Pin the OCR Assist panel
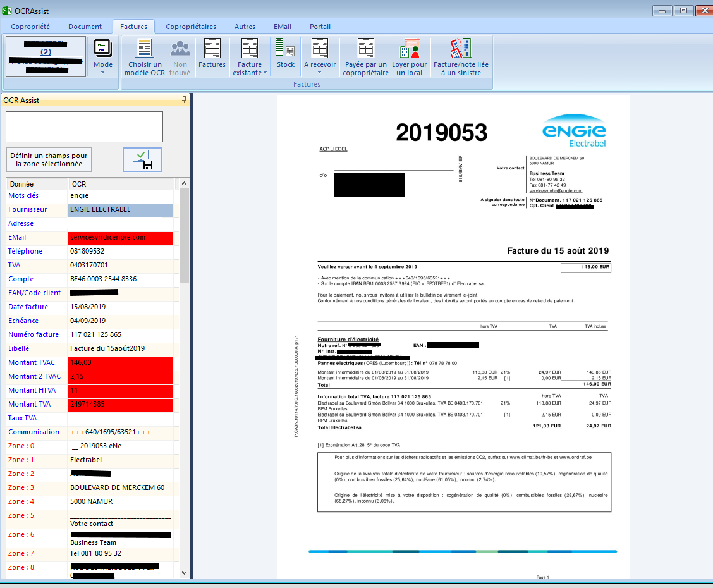Screen dimensions: 713x588 point(184,100)
